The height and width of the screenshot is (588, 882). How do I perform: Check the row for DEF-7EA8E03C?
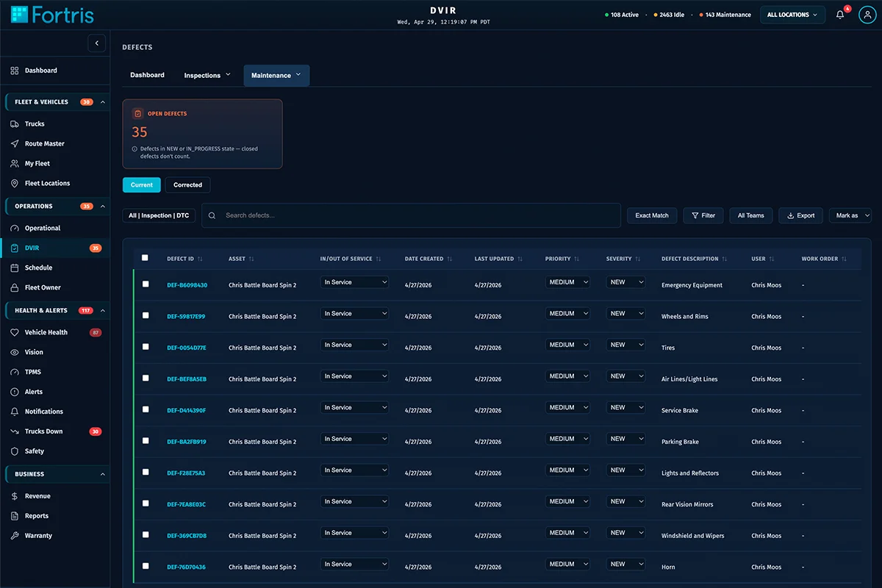pos(145,503)
